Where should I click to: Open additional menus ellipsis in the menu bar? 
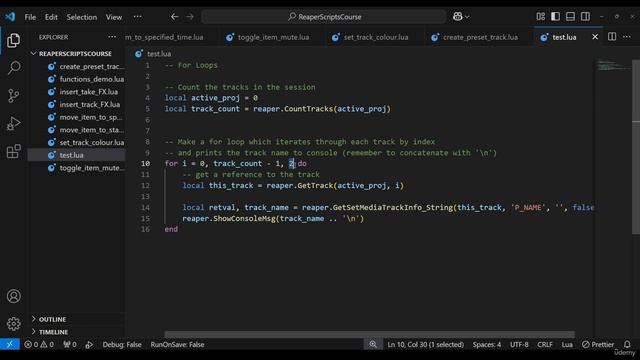138,17
